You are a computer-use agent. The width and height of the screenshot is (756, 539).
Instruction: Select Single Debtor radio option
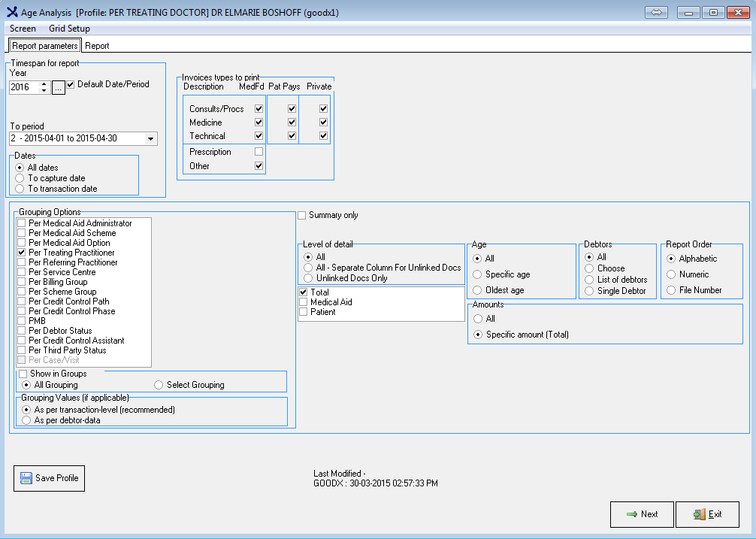589,291
